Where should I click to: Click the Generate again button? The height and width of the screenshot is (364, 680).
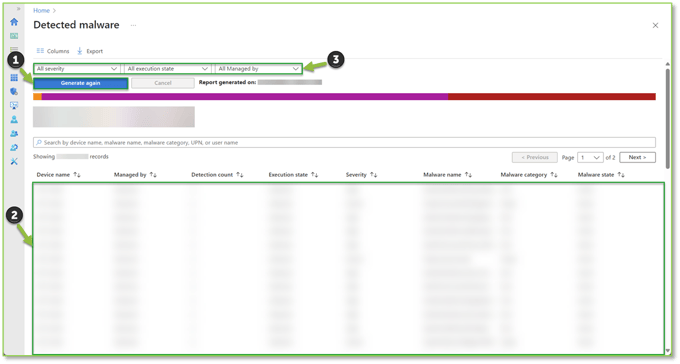point(81,83)
